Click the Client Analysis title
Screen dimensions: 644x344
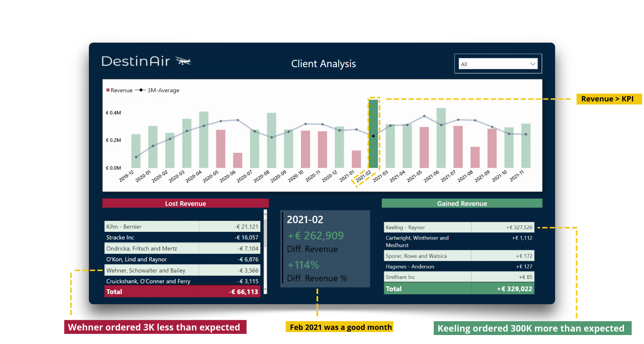323,64
